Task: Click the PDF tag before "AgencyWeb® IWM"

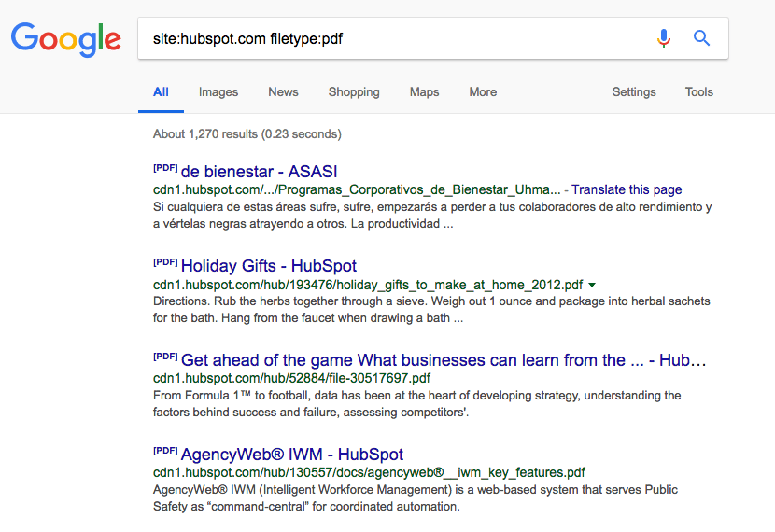Action: tap(165, 451)
